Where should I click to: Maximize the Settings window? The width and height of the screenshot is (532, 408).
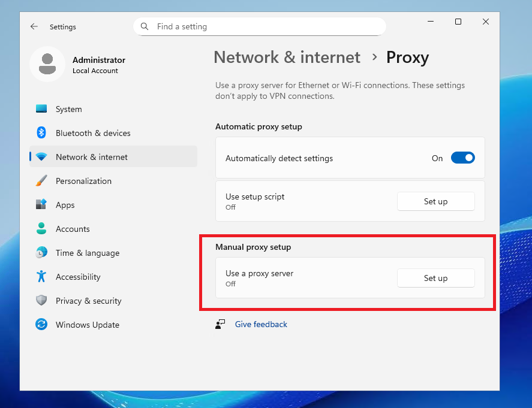click(x=458, y=22)
